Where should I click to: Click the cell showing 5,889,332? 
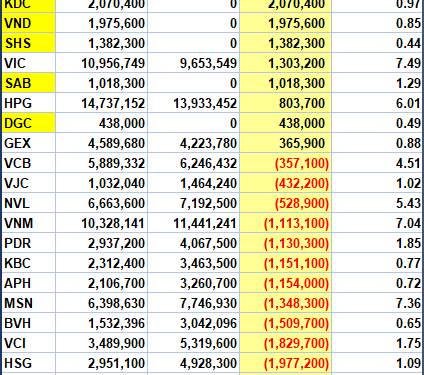coord(102,163)
